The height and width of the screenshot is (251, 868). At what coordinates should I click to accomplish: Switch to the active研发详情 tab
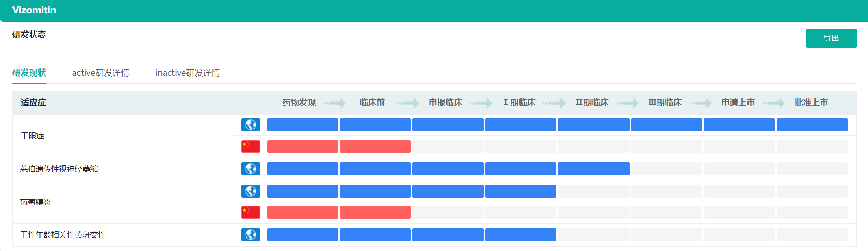pos(100,73)
